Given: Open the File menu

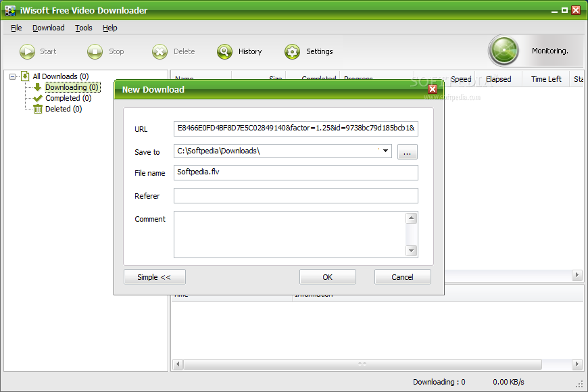Looking at the screenshot, I should pyautogui.click(x=16, y=28).
